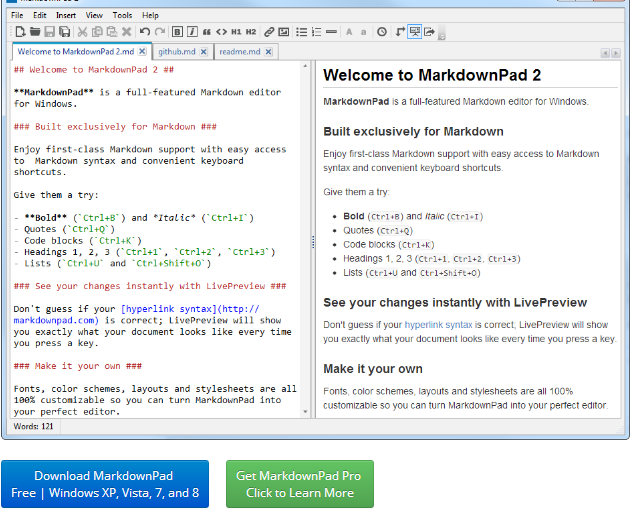The width and height of the screenshot is (644, 510).
Task: Delete selection with the X toolbar icon
Action: point(126,32)
